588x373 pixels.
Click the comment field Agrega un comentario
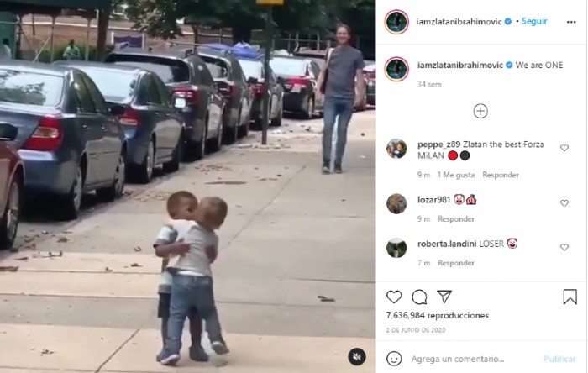pos(458,359)
